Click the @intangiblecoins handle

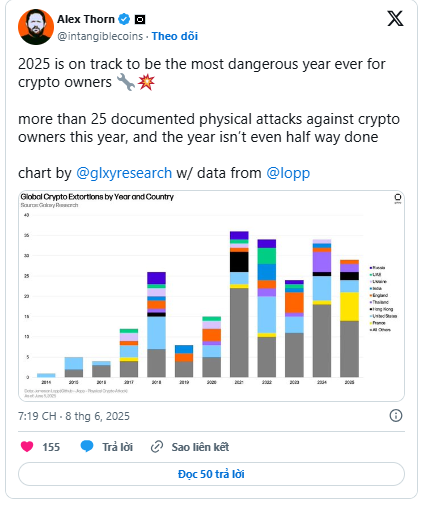[100, 36]
